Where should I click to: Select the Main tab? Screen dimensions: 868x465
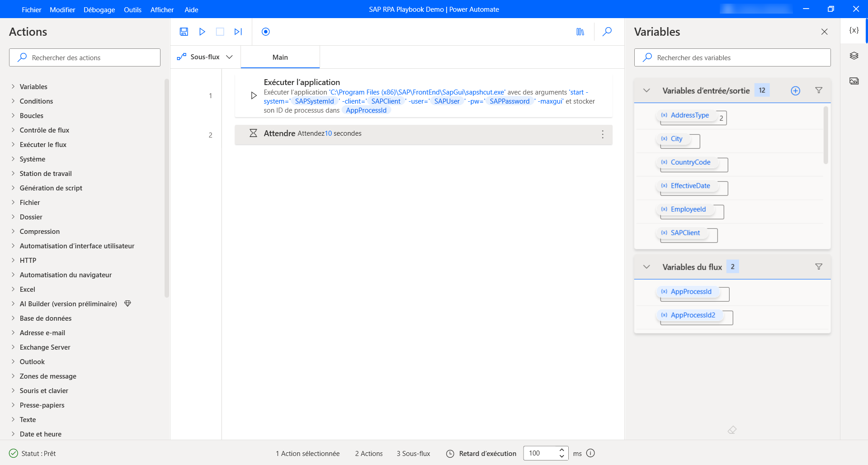(x=280, y=57)
